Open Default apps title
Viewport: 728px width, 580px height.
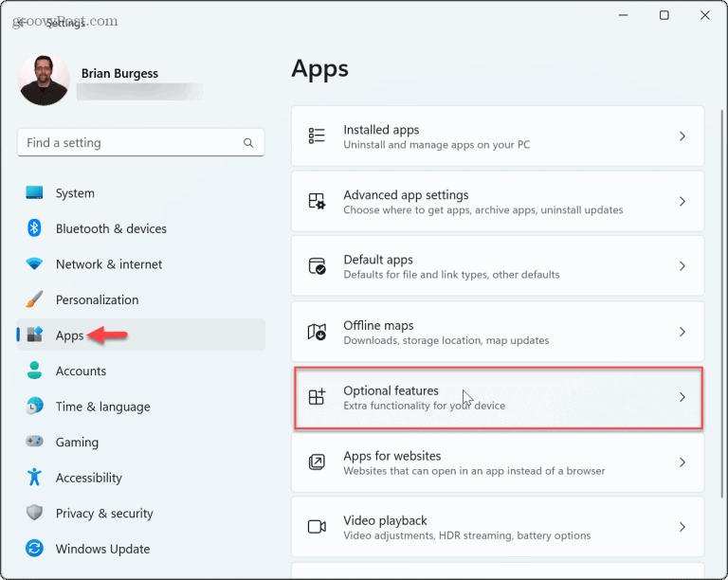(378, 260)
